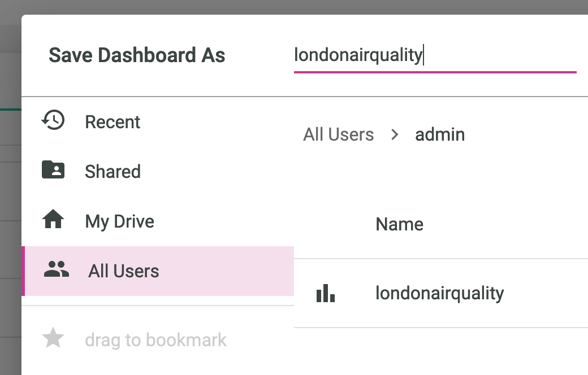Click the drag to bookmark text
The image size is (588, 375).
point(155,340)
